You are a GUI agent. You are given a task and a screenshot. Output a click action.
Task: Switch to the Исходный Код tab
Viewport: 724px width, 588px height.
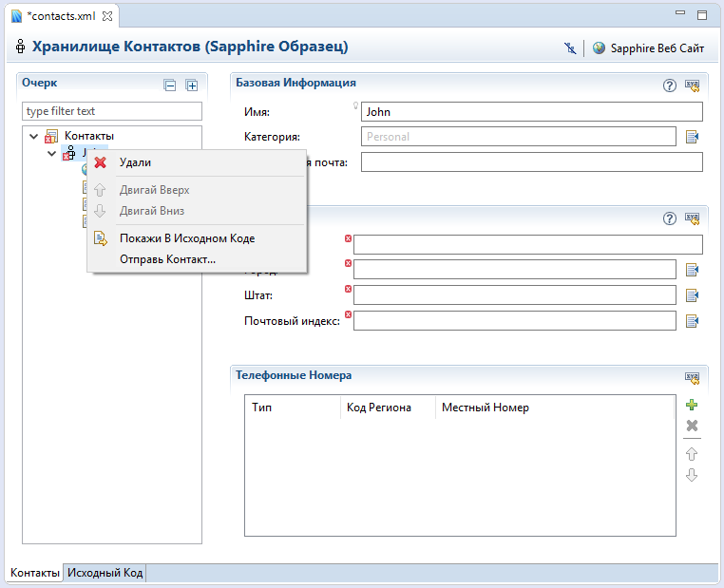click(x=105, y=573)
